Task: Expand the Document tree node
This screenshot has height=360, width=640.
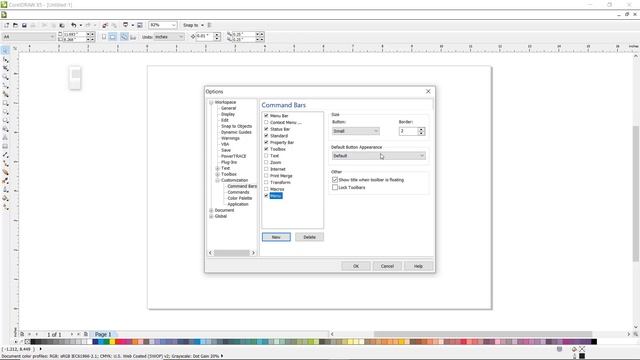Action: pyautogui.click(x=211, y=210)
